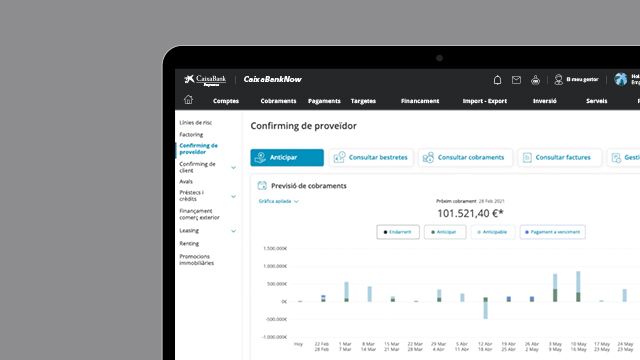Click the 22 Feb axis label

point(322,344)
